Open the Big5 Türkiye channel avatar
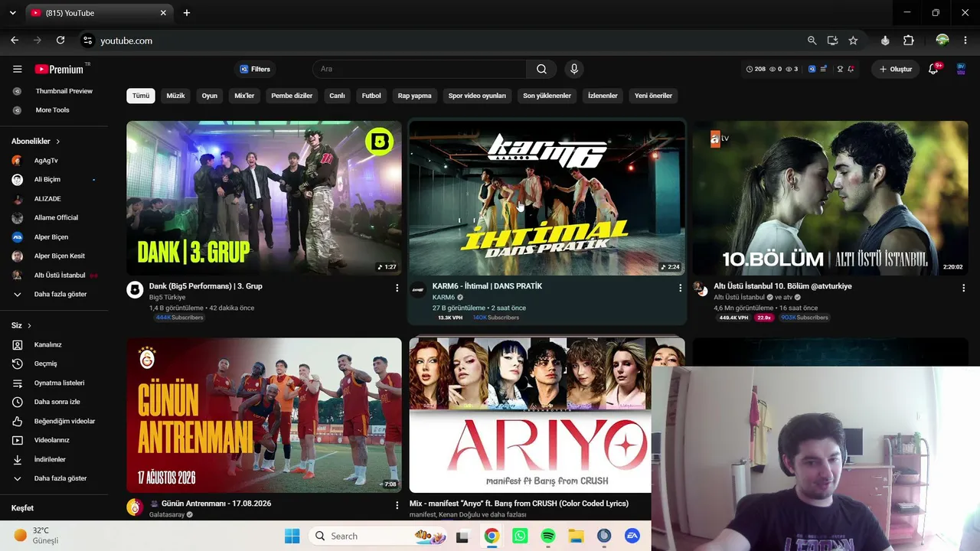 (x=135, y=290)
